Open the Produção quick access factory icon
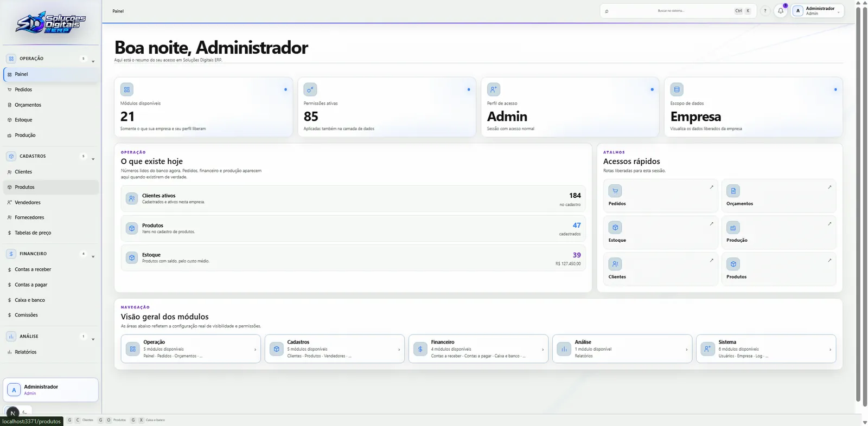 (733, 228)
